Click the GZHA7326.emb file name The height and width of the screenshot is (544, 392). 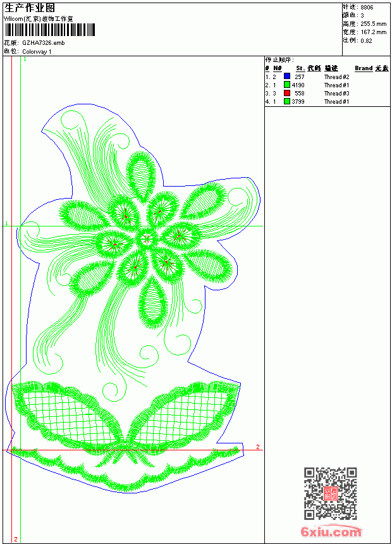pos(44,43)
